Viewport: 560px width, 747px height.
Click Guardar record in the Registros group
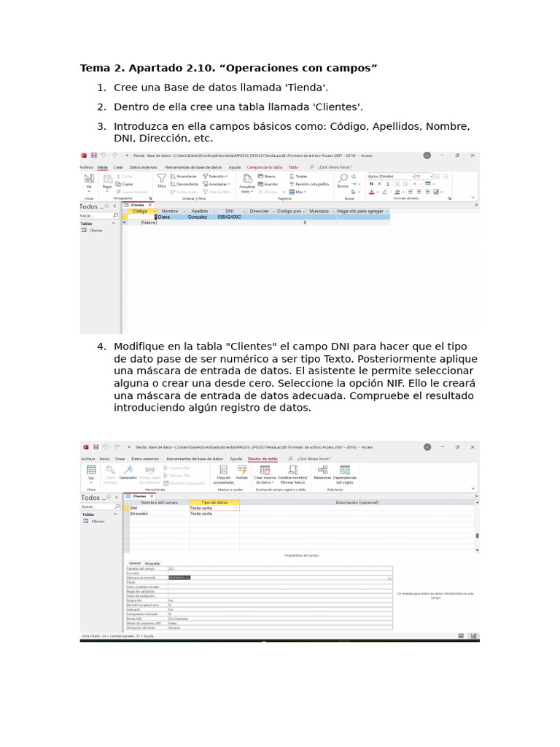point(268,184)
